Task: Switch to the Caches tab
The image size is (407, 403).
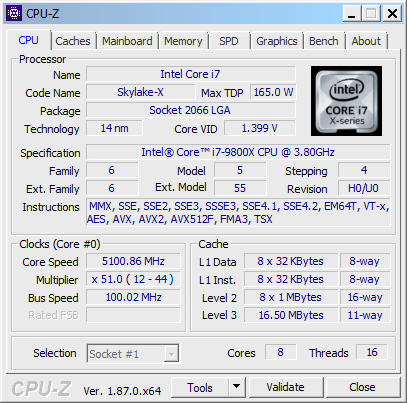Action: (x=73, y=41)
